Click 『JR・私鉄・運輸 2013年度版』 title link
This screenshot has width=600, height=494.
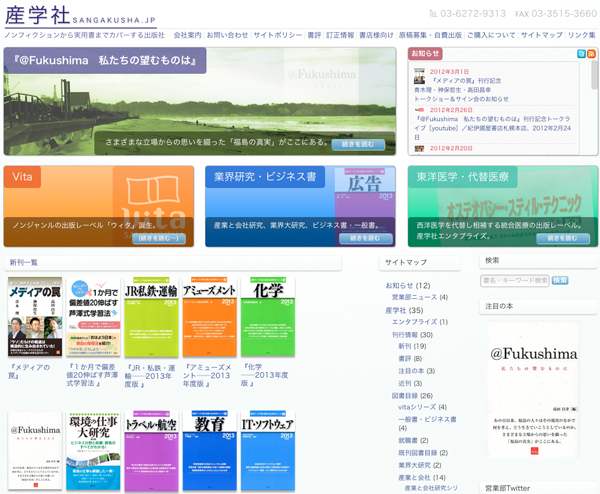[x=150, y=376]
